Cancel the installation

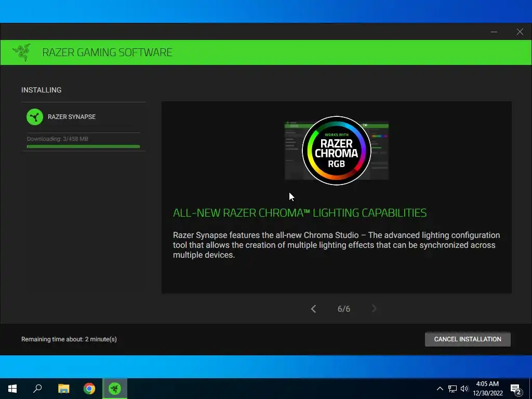pyautogui.click(x=468, y=339)
